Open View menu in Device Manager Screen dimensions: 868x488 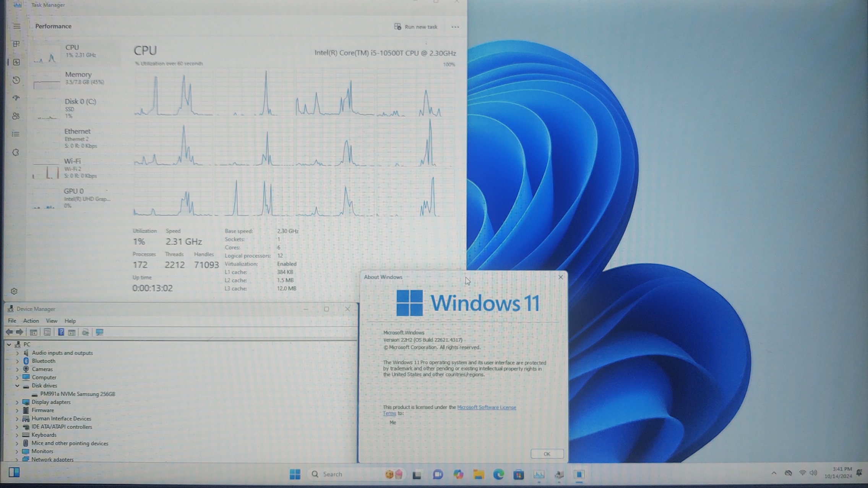coord(52,321)
